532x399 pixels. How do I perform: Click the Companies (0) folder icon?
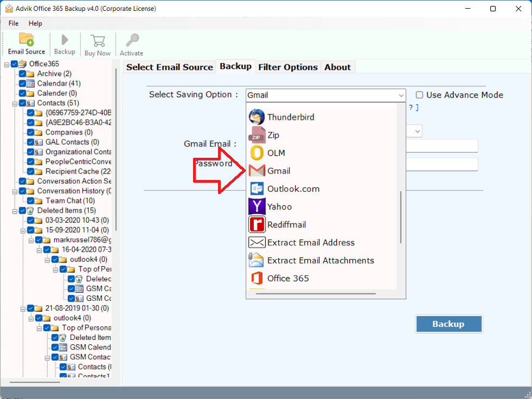39,133
